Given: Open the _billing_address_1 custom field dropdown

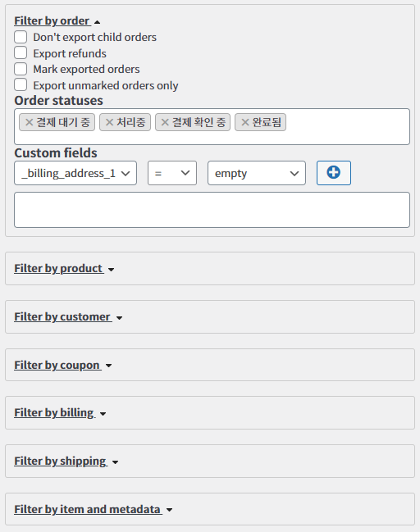Looking at the screenshot, I should 75,173.
